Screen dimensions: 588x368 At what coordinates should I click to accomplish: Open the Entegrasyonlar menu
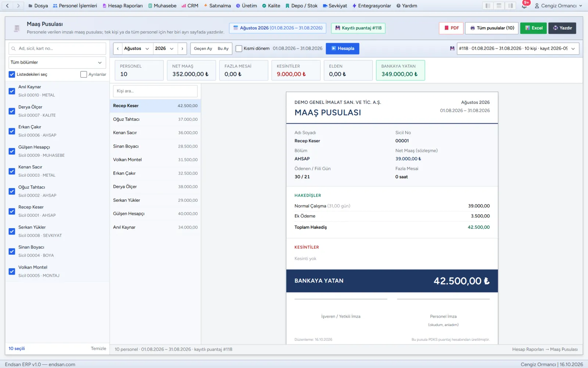(x=372, y=6)
